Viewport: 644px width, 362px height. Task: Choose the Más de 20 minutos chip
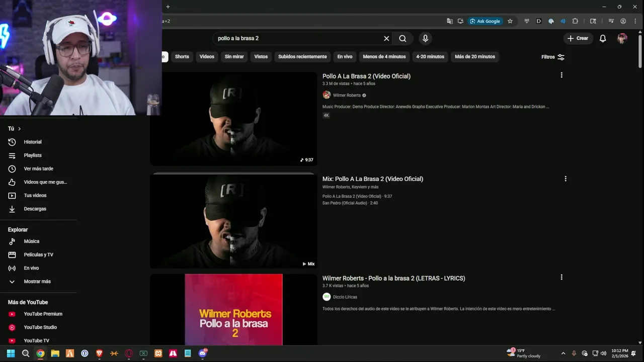pyautogui.click(x=475, y=57)
